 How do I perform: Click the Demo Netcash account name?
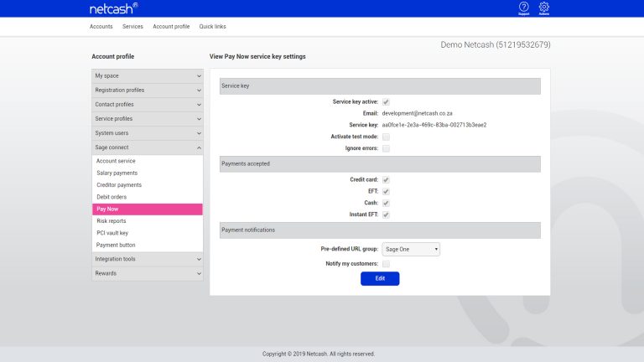tap(496, 44)
